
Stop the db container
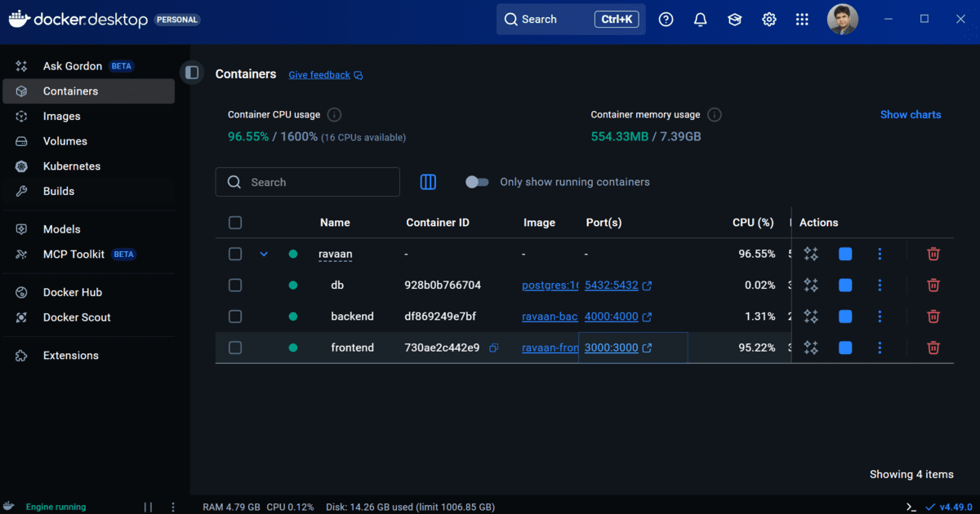845,285
